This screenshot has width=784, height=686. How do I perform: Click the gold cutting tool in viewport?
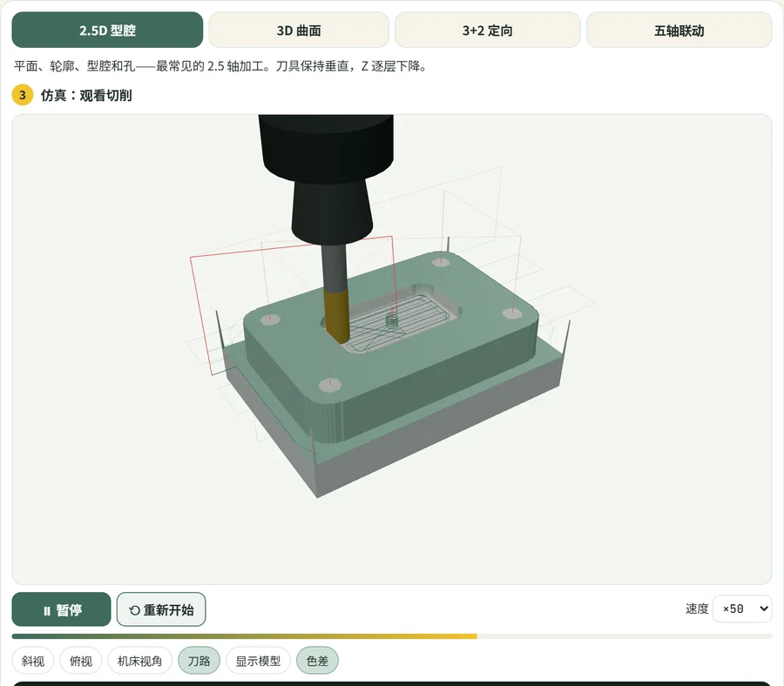pyautogui.click(x=336, y=315)
